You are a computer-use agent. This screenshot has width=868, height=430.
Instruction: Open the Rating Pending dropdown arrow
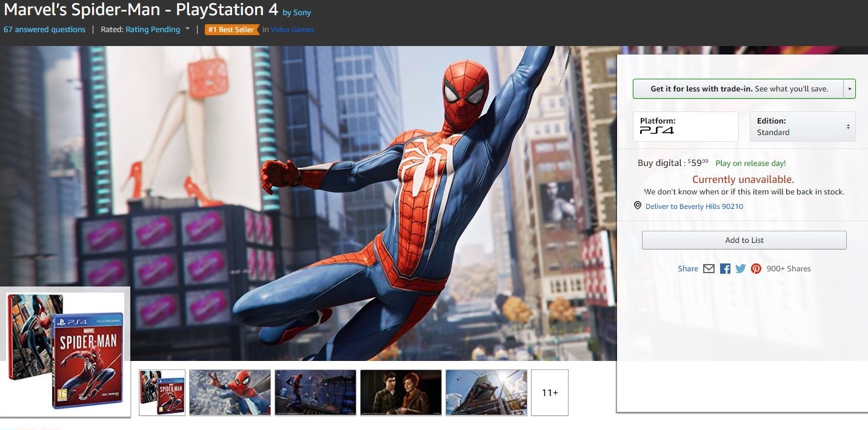[x=187, y=29]
